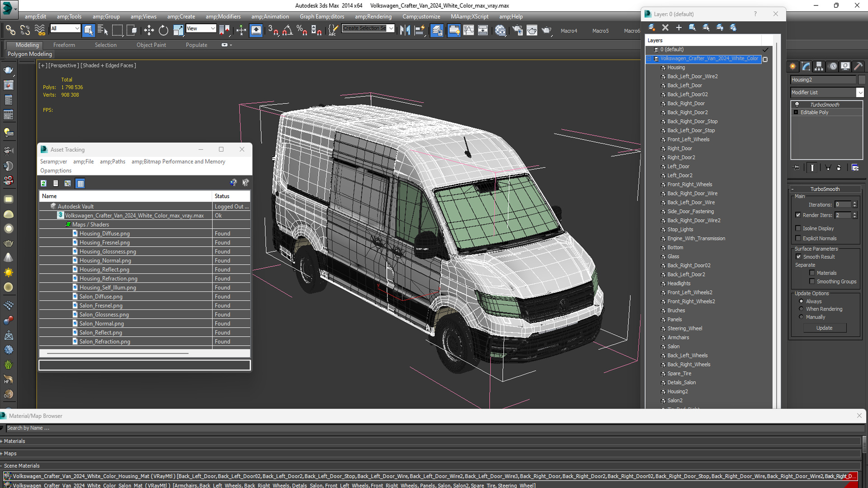
Task: Open the Render Setup teapot icon
Action: click(x=517, y=30)
